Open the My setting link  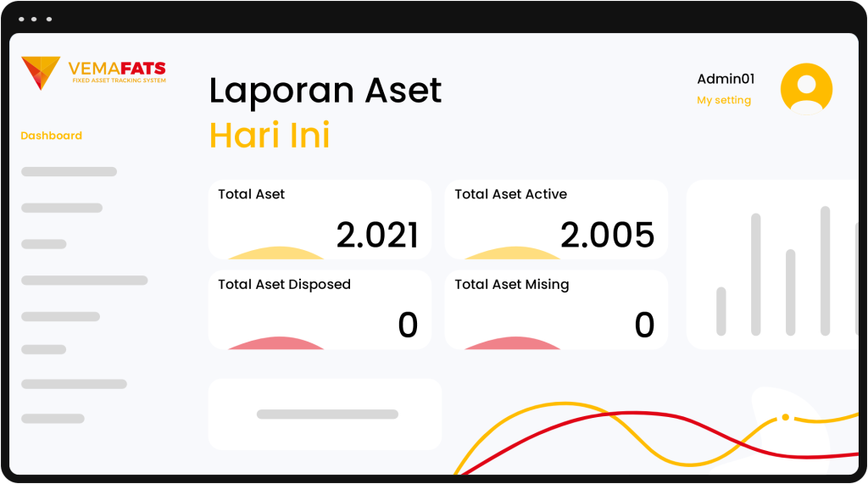tap(724, 100)
